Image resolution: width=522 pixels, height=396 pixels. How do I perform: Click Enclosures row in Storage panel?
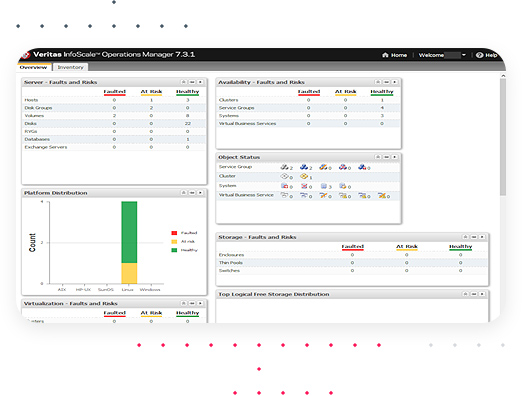pyautogui.click(x=352, y=255)
